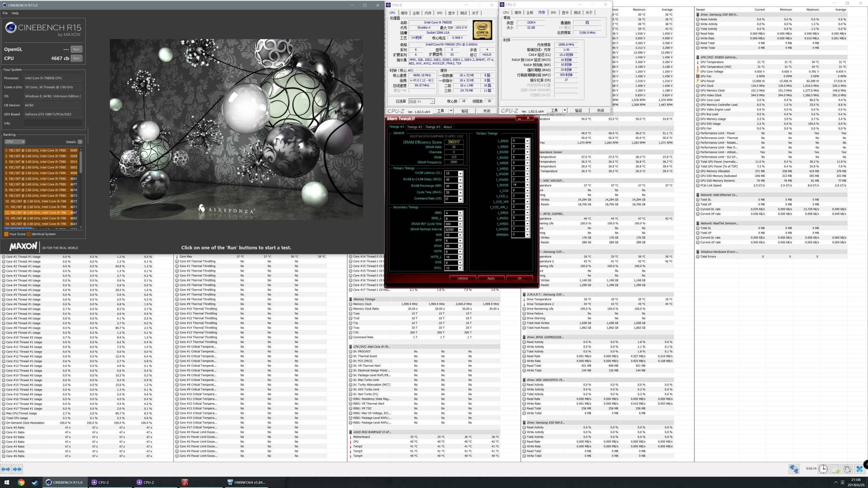Open HWiNFO sensor settings gear icon
This screenshot has width=868, height=488.
click(x=847, y=469)
